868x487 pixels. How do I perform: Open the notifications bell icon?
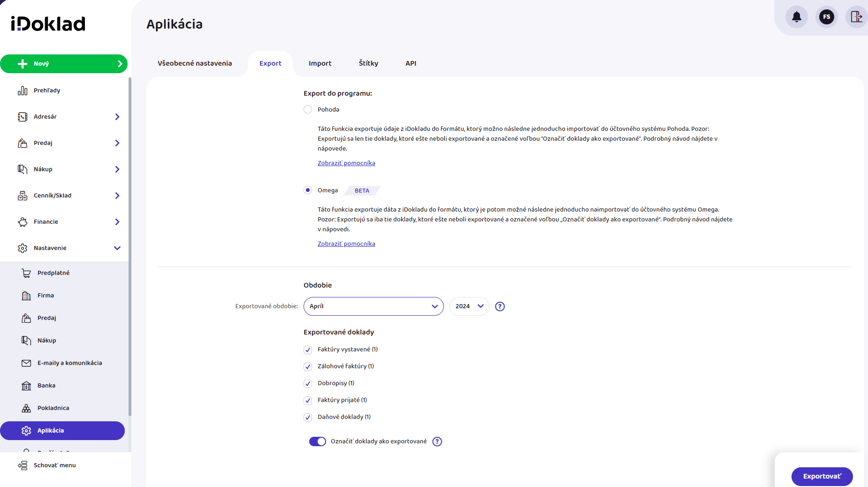(796, 17)
